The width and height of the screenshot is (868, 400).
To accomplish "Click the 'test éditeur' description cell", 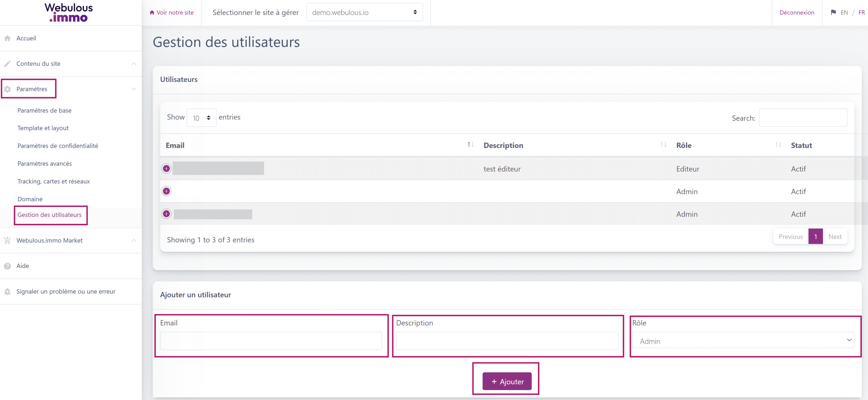I will (502, 169).
